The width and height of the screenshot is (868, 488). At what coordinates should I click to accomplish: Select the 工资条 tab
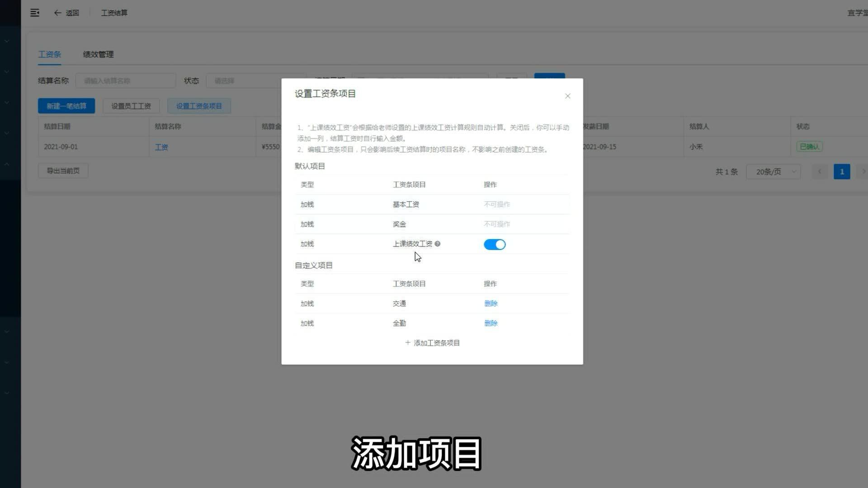point(49,54)
